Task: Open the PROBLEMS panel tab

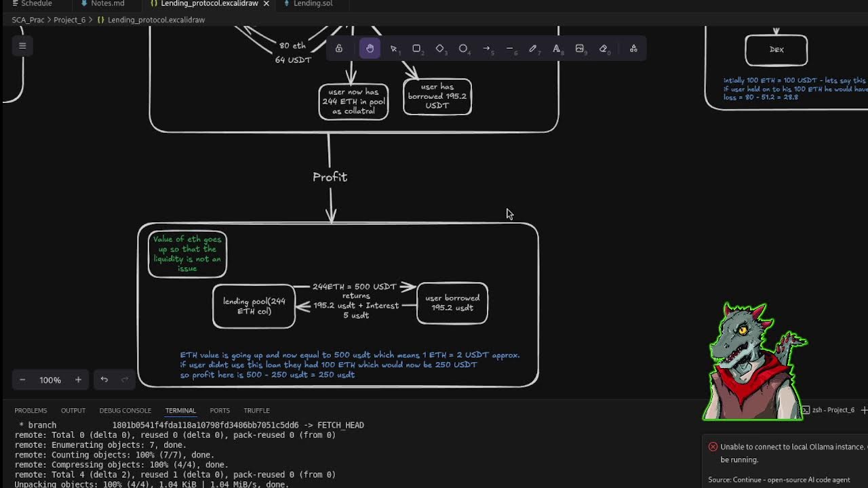Action: point(31,410)
